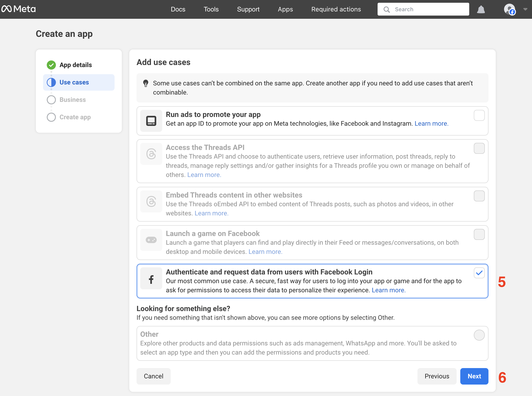Viewport: 532px width, 396px height.
Task: Click the Previous button
Action: [x=437, y=376]
